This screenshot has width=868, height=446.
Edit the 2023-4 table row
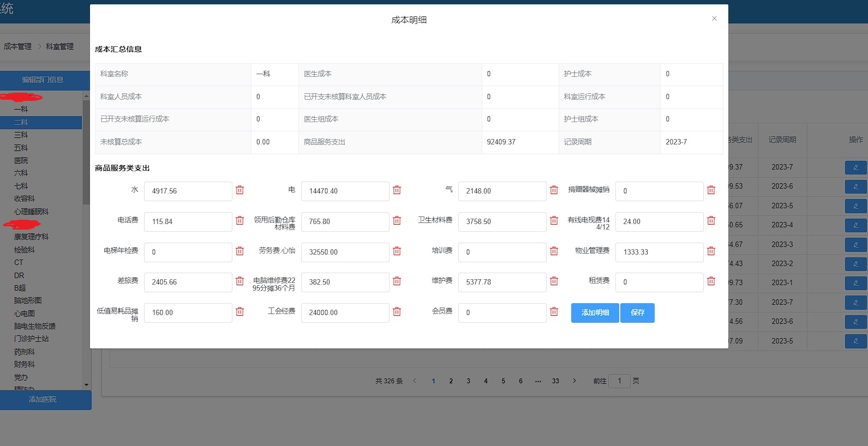tap(855, 225)
